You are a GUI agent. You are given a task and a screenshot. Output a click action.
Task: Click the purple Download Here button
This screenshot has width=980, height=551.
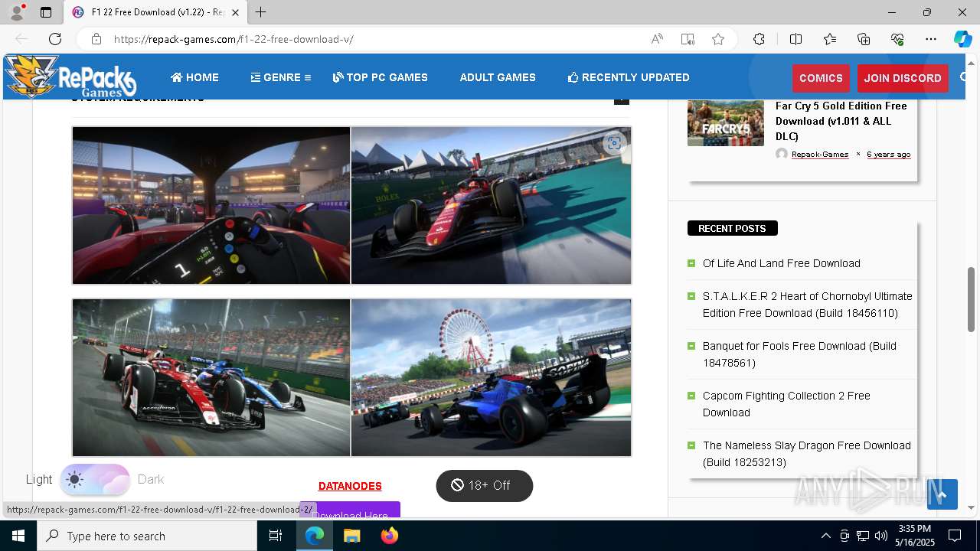tap(350, 510)
